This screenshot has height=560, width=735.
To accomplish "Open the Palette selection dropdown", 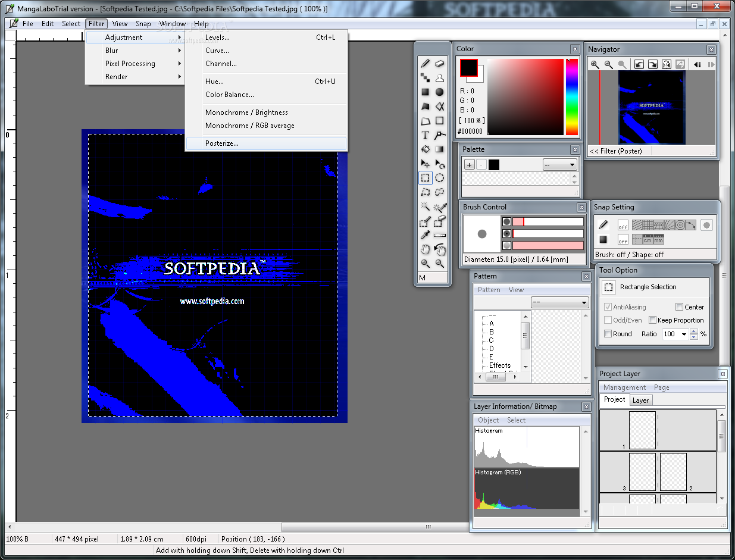I will click(x=560, y=165).
